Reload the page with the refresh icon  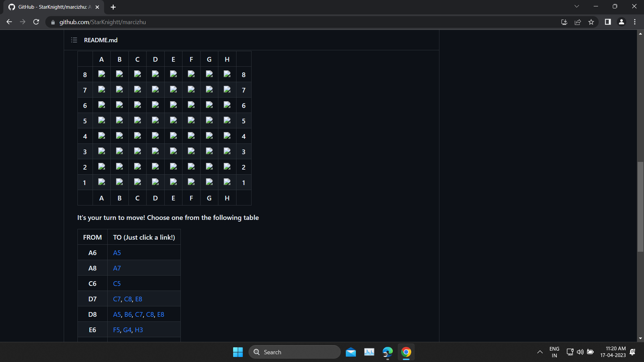pos(36,22)
